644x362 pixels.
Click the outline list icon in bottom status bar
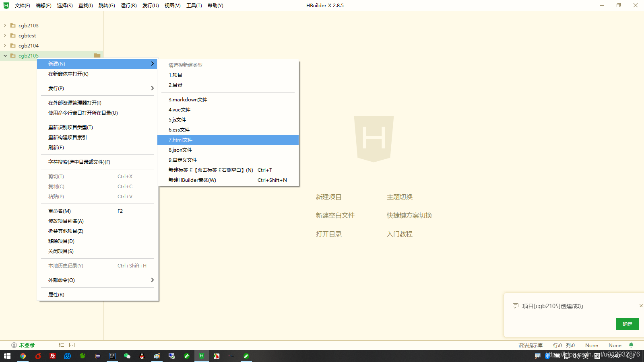[61, 345]
